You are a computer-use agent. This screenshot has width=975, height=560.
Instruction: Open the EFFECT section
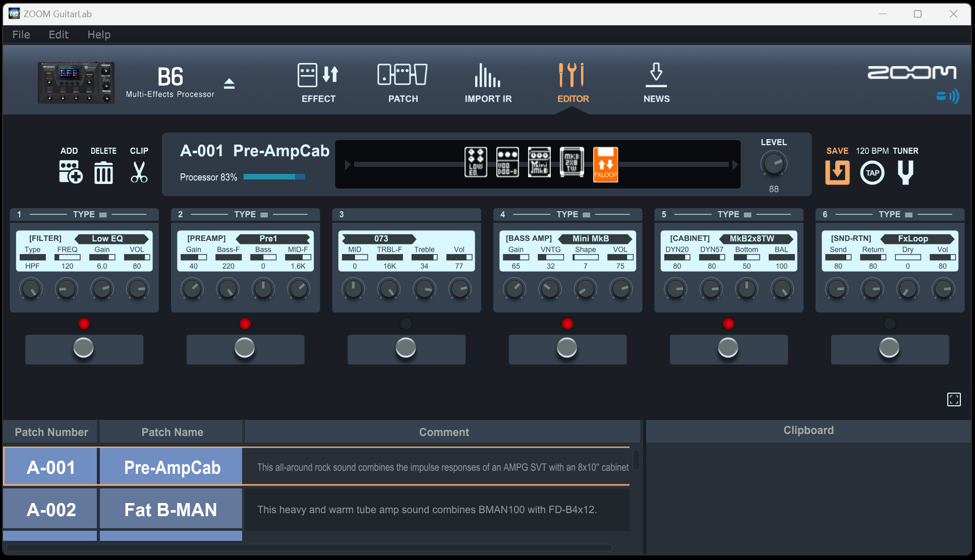coord(318,83)
